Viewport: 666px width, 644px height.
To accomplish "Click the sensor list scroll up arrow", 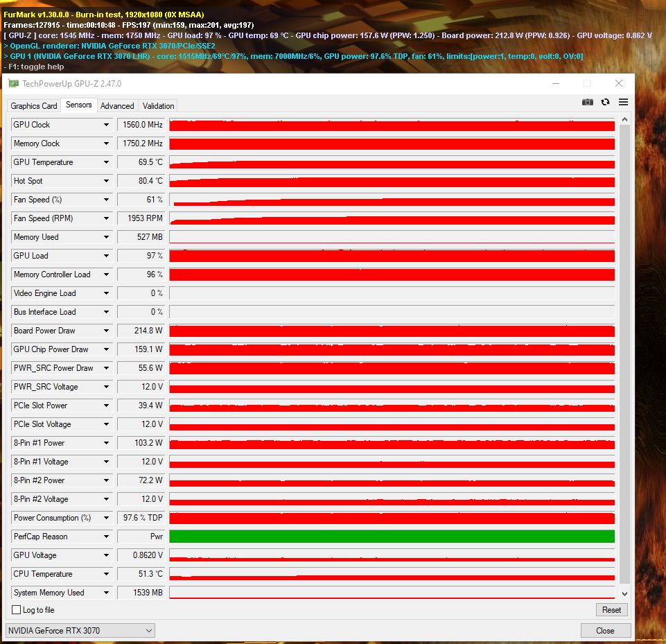I will pyautogui.click(x=624, y=120).
